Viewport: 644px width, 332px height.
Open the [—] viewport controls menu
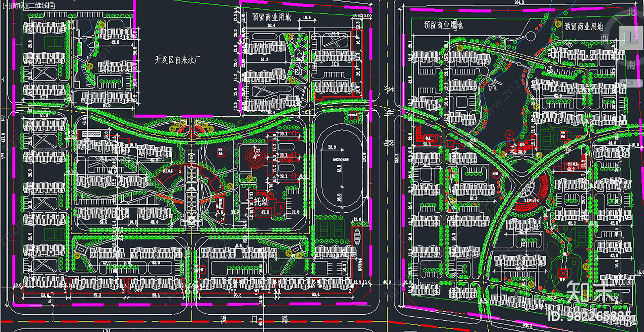tap(6, 6)
